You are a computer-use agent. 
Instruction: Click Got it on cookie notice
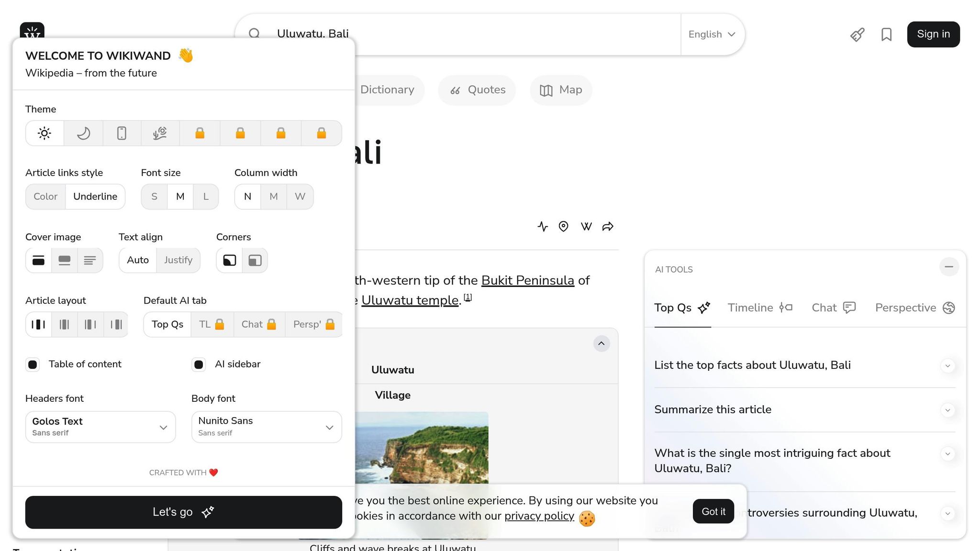point(713,511)
